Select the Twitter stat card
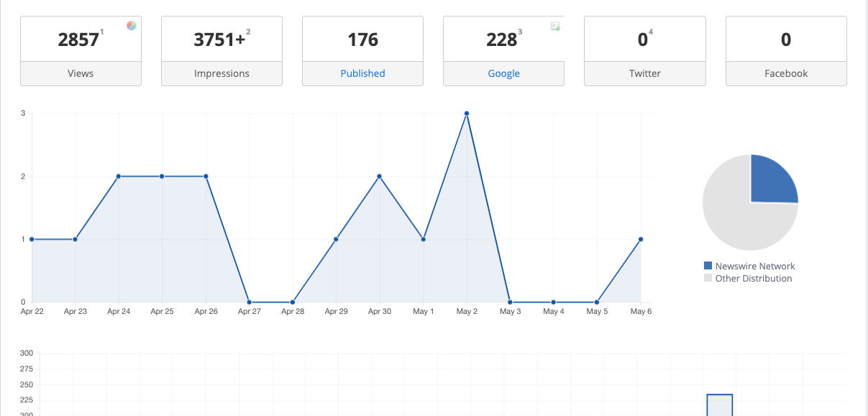Image resolution: width=868 pixels, height=416 pixels. pyautogui.click(x=644, y=40)
